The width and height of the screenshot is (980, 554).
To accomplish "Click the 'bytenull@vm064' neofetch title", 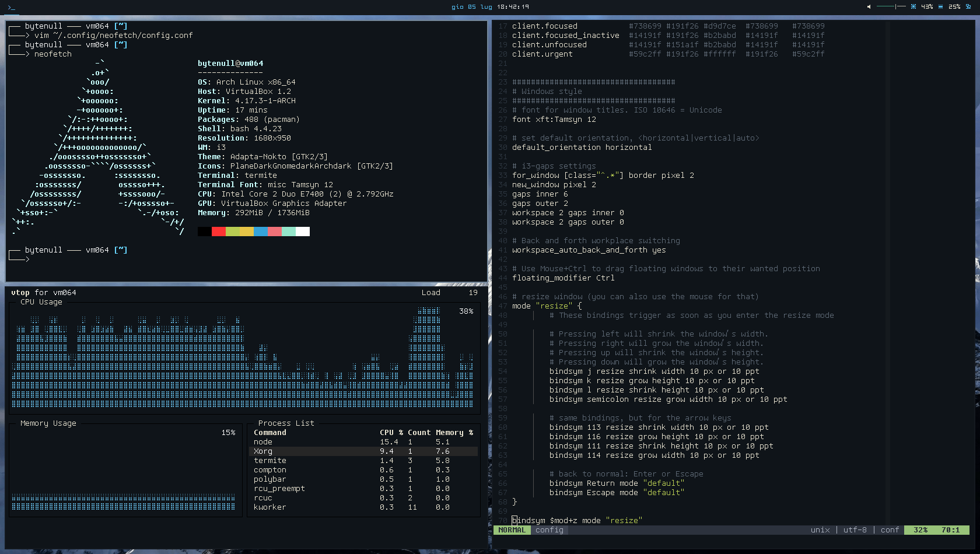I will pos(230,64).
